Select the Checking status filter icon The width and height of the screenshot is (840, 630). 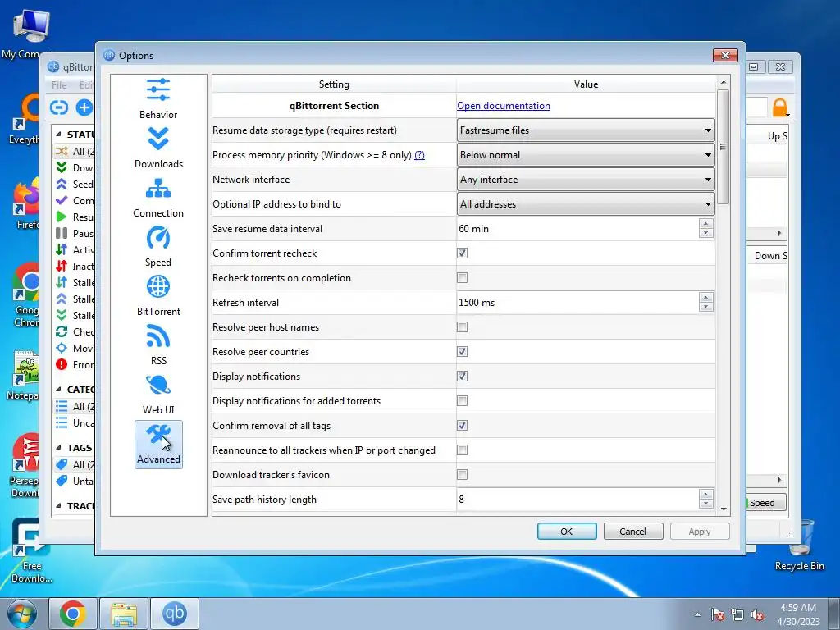coord(62,331)
